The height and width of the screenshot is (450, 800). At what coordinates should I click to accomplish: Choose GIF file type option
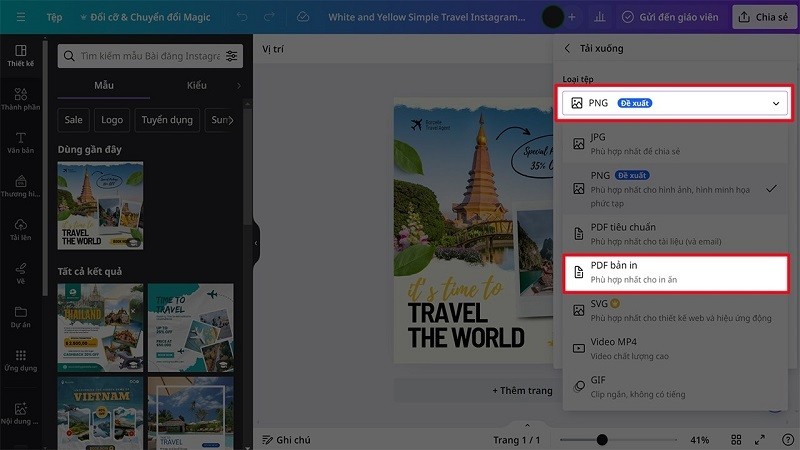674,387
